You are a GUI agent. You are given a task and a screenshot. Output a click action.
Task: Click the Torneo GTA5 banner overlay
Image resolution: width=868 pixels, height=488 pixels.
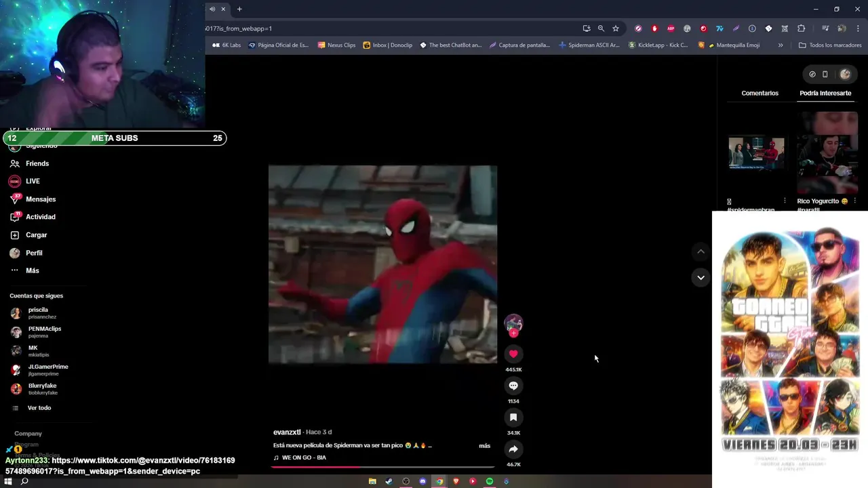[x=789, y=349]
